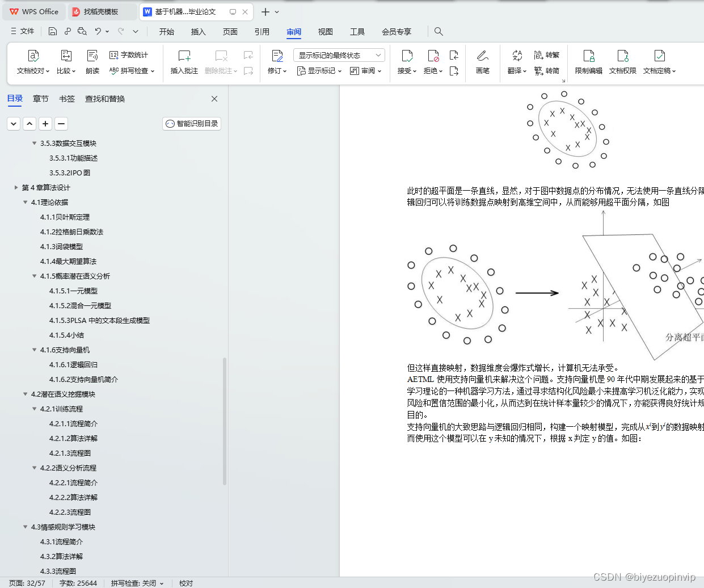Click the plus button in outline toolbar

point(45,123)
